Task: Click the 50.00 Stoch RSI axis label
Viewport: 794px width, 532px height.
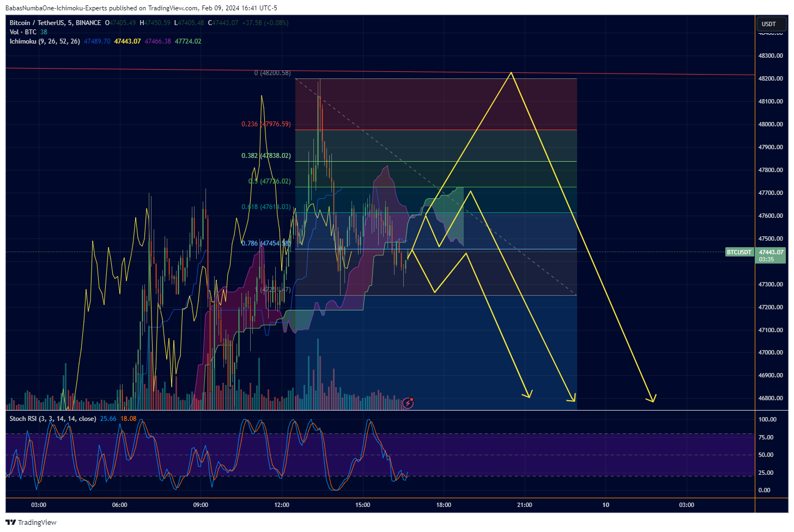Action: point(766,455)
